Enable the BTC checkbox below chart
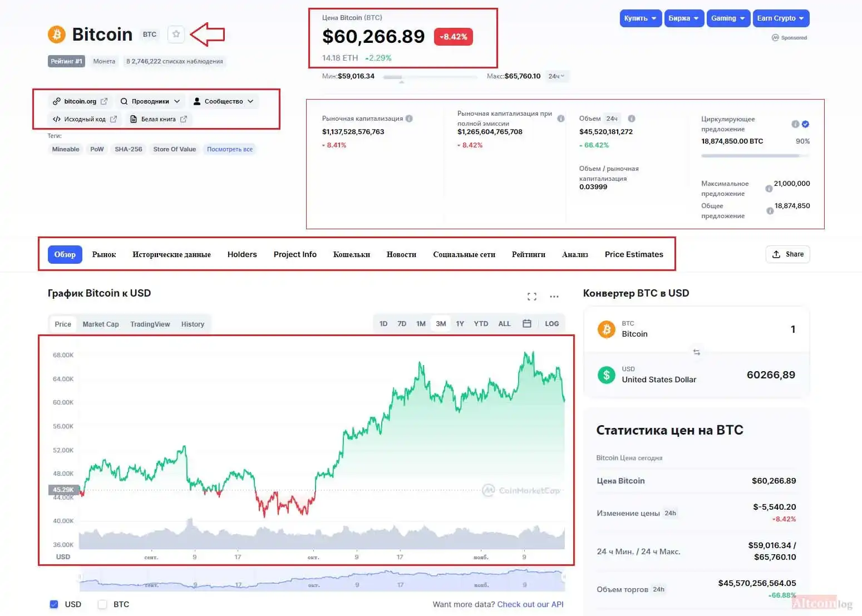This screenshot has width=862, height=616. click(102, 604)
